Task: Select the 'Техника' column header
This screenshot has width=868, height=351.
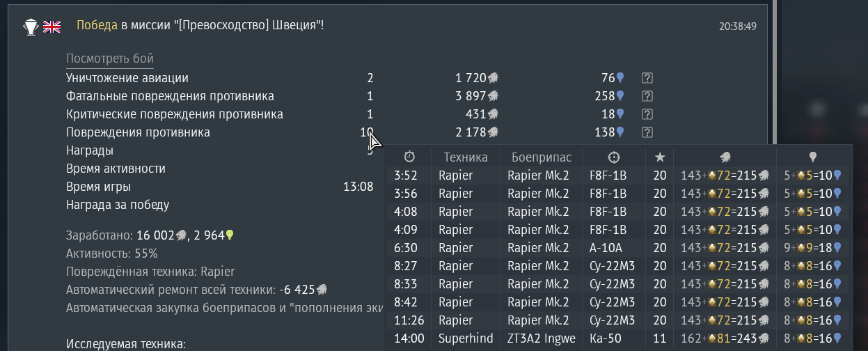Action: click(466, 157)
